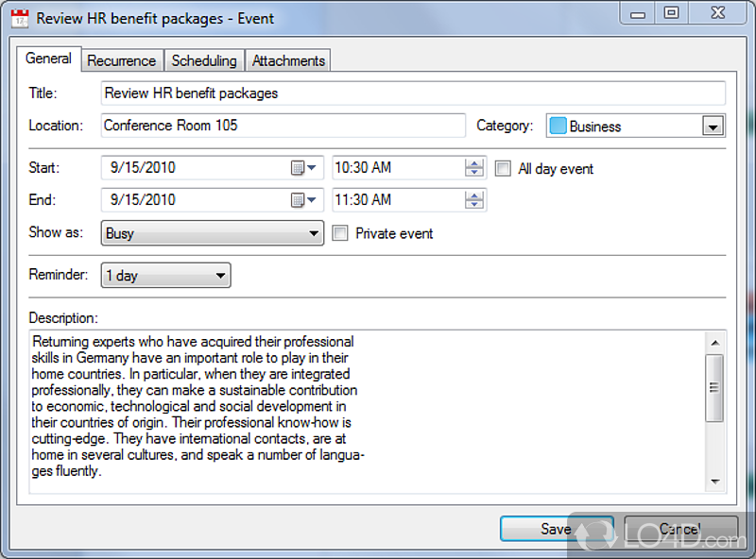The width and height of the screenshot is (756, 559).
Task: Open the Scheduling tab
Action: pos(204,60)
